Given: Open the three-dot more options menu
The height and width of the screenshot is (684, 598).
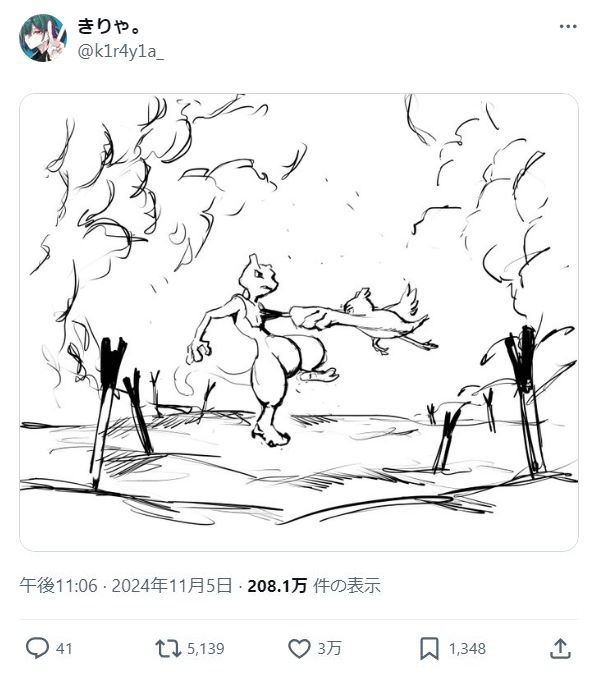Looking at the screenshot, I should point(567,27).
